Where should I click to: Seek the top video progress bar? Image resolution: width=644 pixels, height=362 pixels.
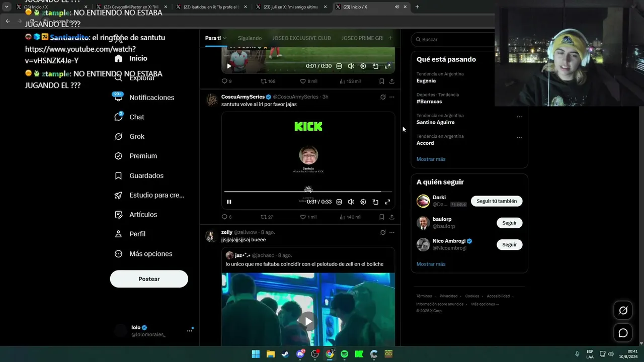pos(308,56)
